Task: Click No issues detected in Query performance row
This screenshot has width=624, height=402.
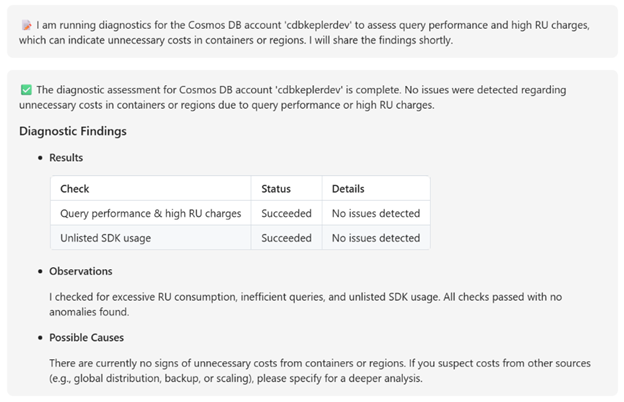Action: [x=375, y=213]
